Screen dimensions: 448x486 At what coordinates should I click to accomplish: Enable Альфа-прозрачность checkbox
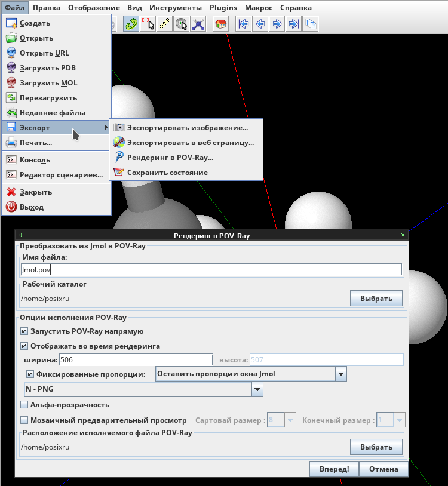click(24, 404)
